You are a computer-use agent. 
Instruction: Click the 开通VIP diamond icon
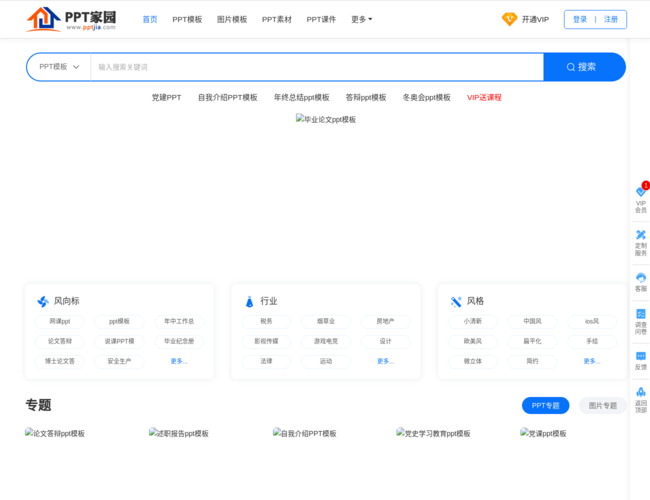509,19
